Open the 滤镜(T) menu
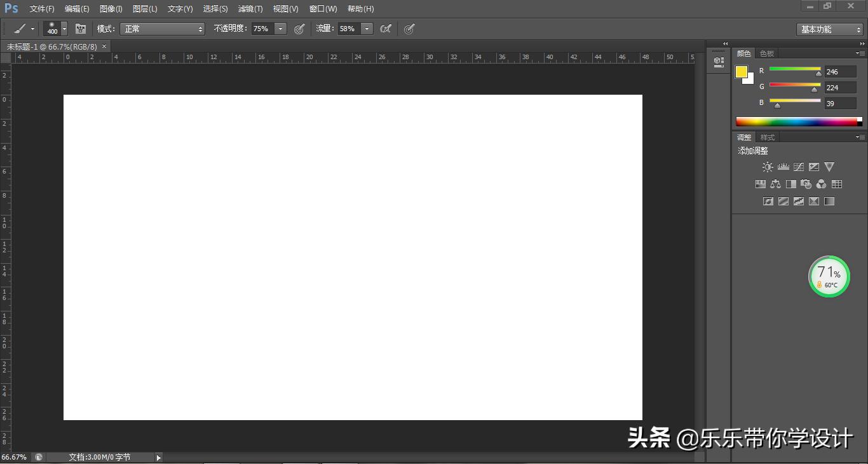 (x=250, y=9)
